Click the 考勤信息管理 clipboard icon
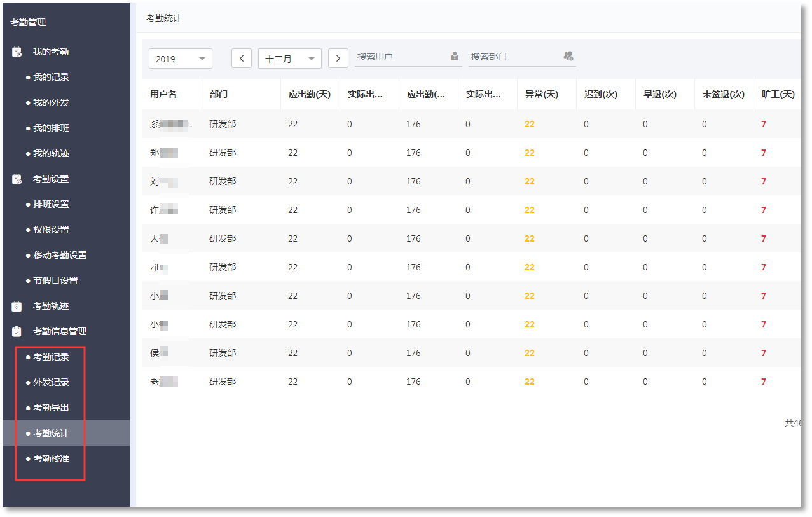This screenshot has width=812, height=517. pyautogui.click(x=17, y=331)
